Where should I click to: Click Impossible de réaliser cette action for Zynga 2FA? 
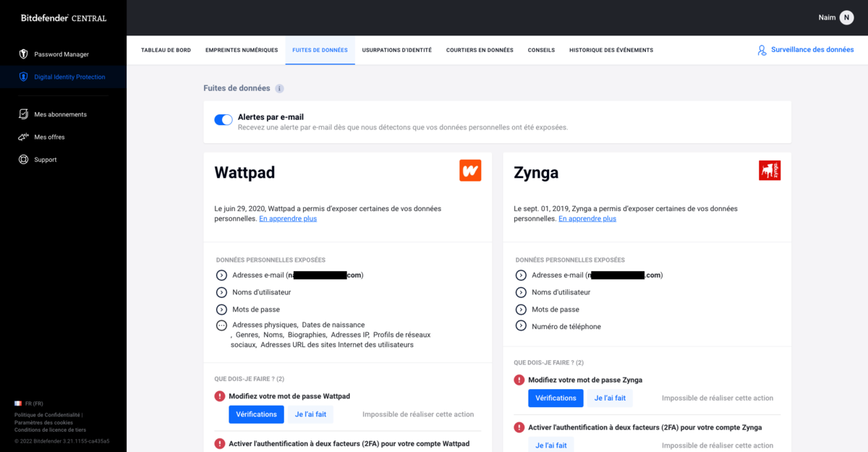coord(718,445)
